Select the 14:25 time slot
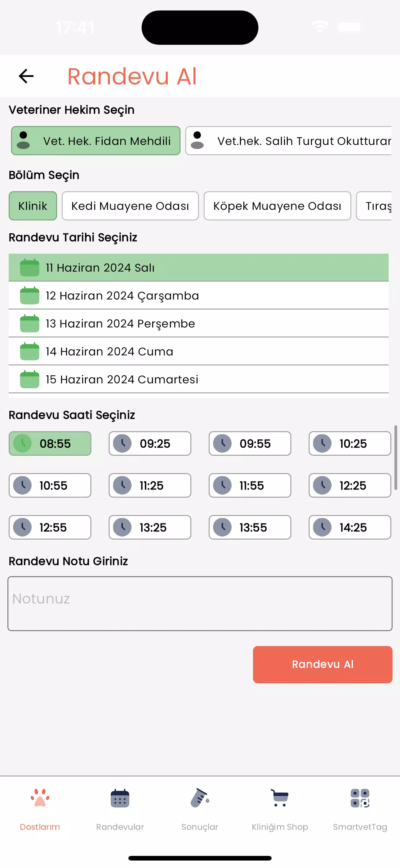Screen dimensions: 400x868 pyautogui.click(x=350, y=527)
